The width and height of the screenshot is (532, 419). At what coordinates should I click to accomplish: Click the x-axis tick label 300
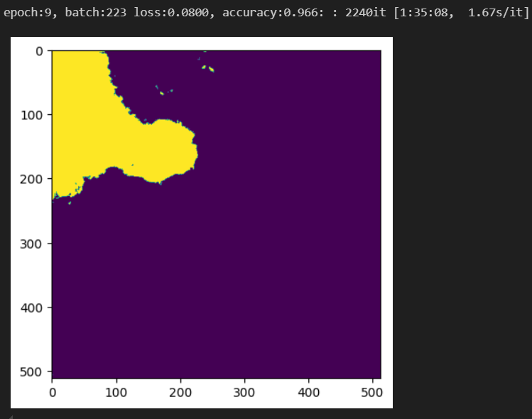(x=244, y=393)
